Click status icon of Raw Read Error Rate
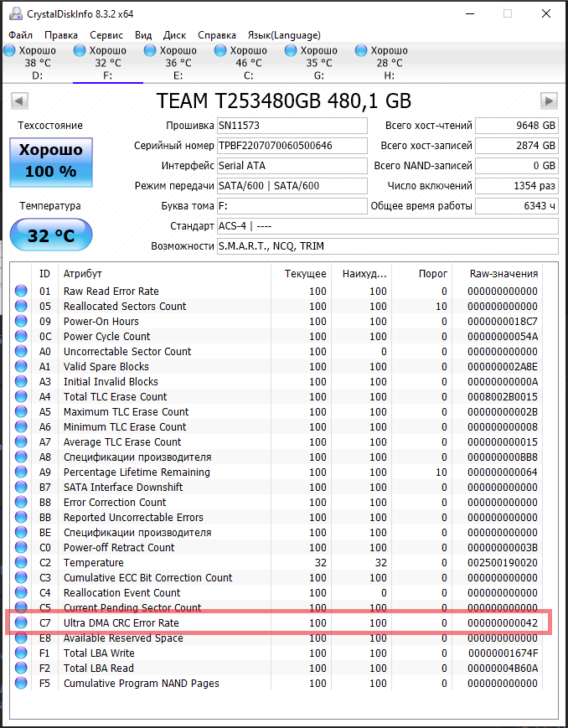Viewport: 568px width, 728px height. pyautogui.click(x=21, y=291)
